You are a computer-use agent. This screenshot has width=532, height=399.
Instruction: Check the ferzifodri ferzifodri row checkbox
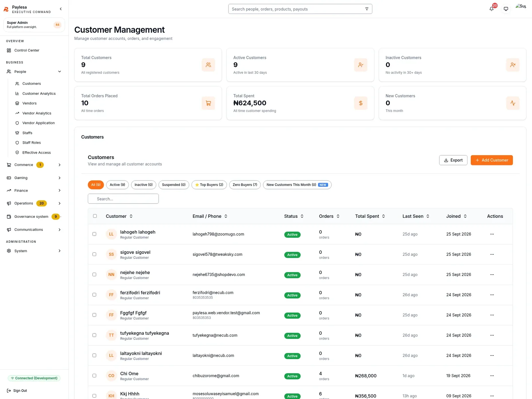click(94, 295)
